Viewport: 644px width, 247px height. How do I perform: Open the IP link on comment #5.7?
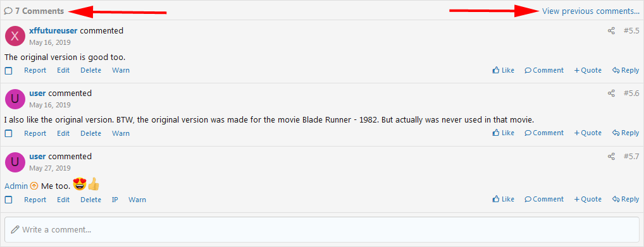point(115,200)
